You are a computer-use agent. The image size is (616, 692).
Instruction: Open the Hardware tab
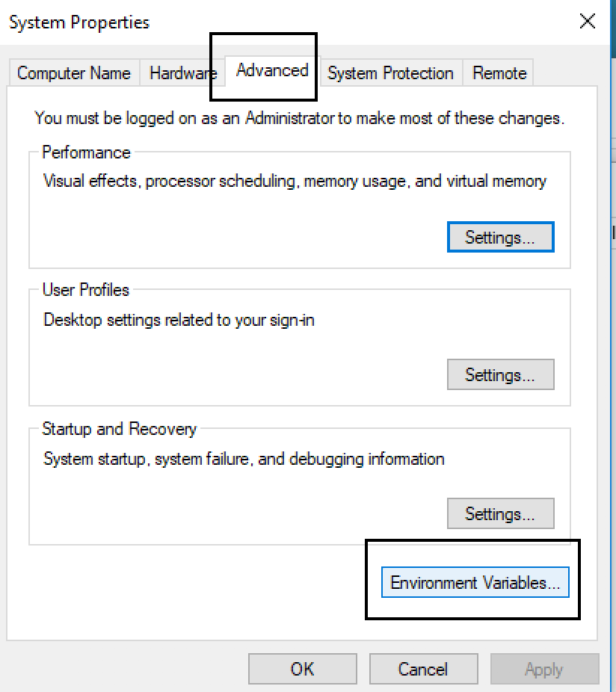[x=182, y=73]
